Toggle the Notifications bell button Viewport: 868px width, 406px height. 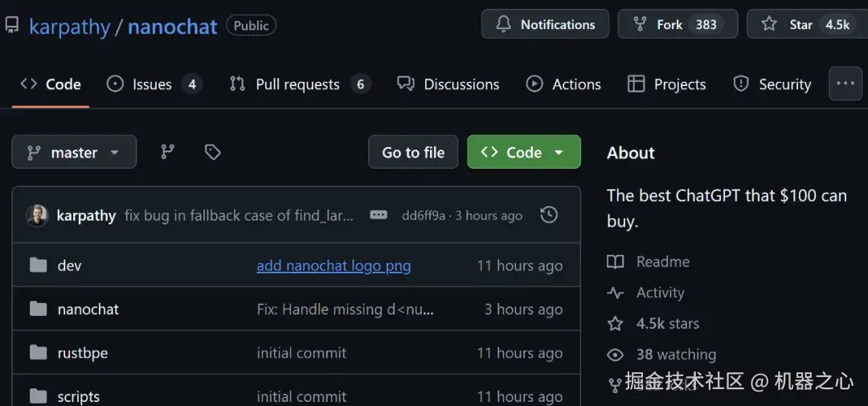click(545, 24)
